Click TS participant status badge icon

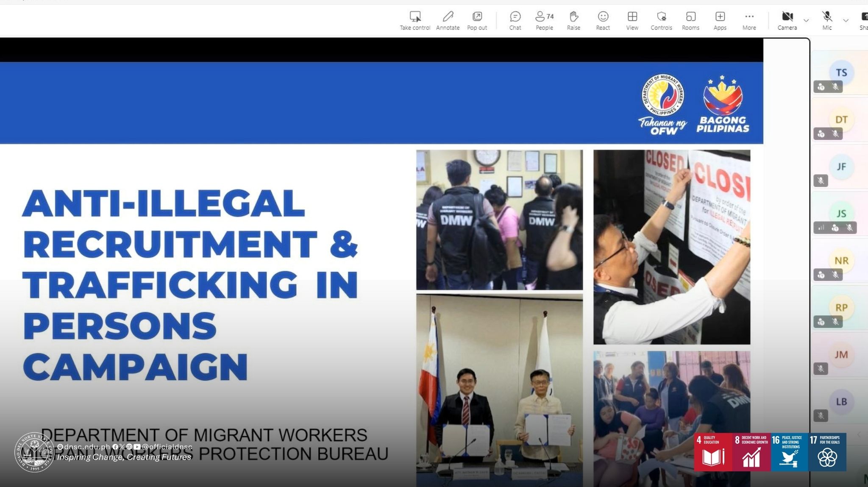pos(821,87)
